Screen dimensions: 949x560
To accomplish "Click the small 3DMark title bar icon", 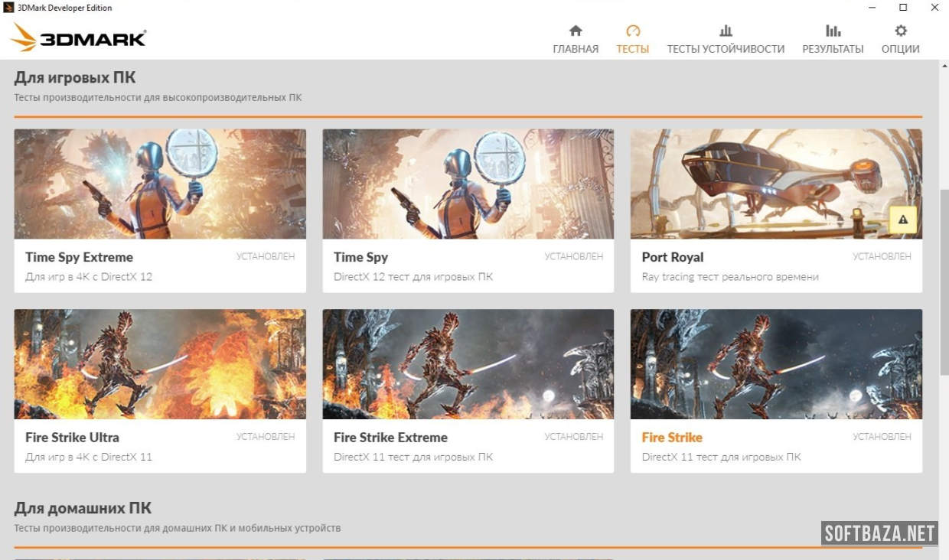I will pos(8,8).
